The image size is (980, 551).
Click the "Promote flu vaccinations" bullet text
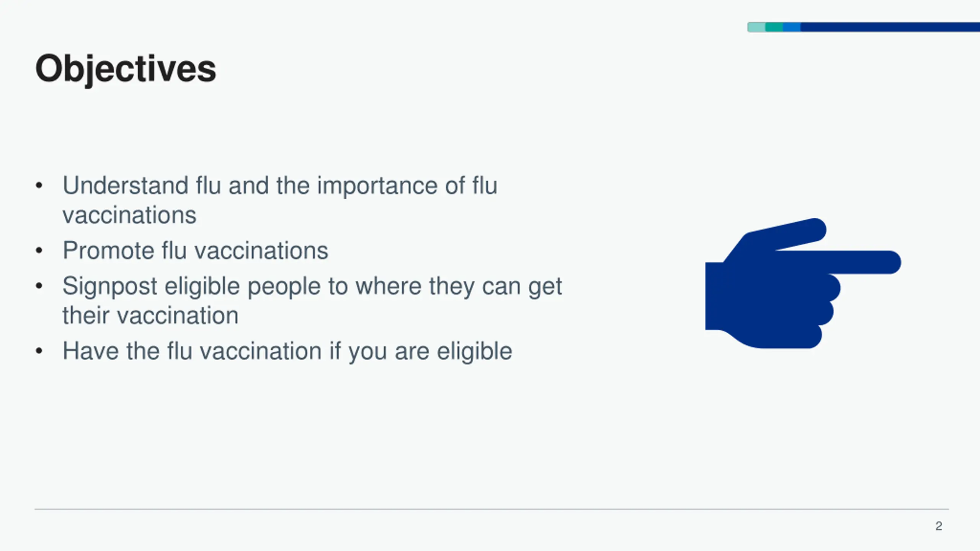tap(195, 251)
